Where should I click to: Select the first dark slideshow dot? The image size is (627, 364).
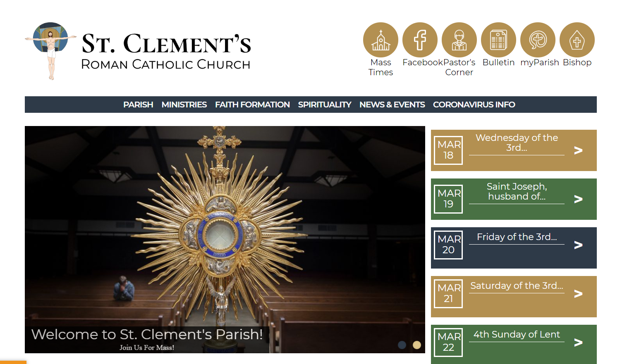(402, 345)
